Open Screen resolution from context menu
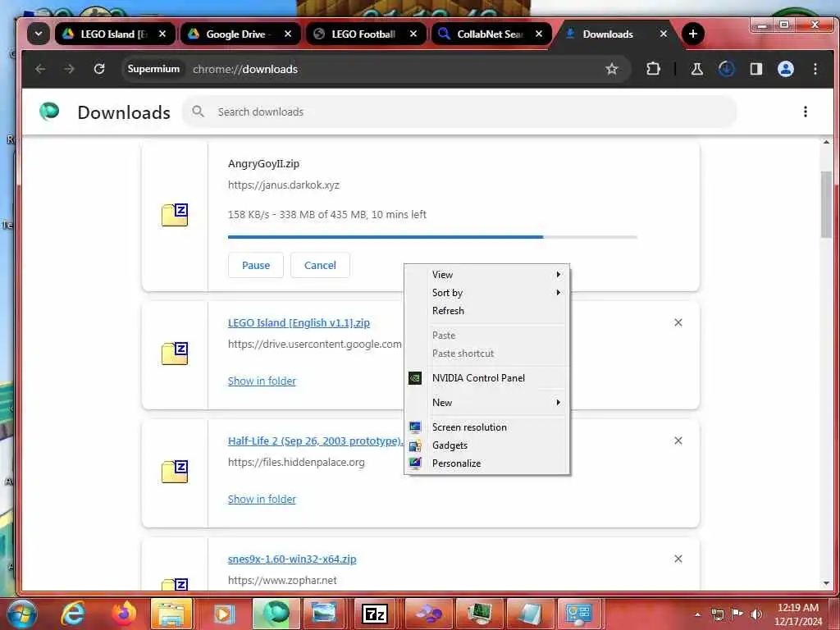 click(486, 427)
